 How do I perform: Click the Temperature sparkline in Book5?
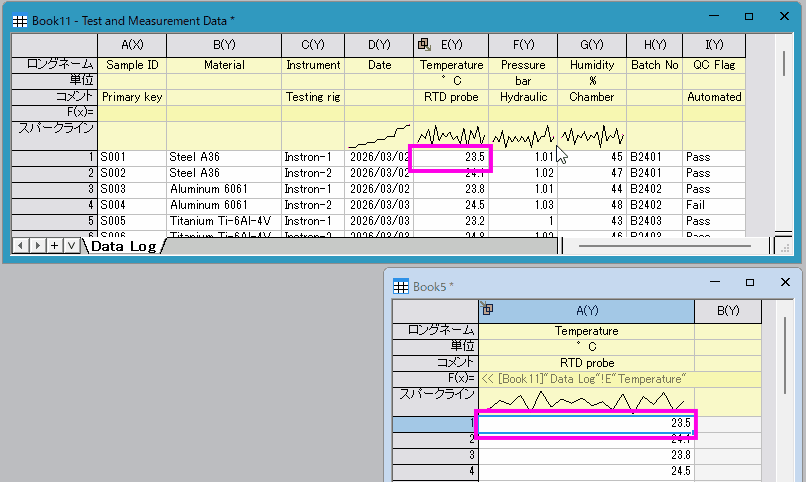pos(587,402)
